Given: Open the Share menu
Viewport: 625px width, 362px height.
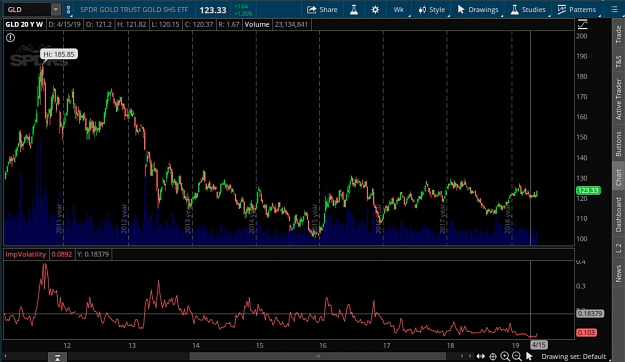Looking at the screenshot, I should pyautogui.click(x=322, y=10).
